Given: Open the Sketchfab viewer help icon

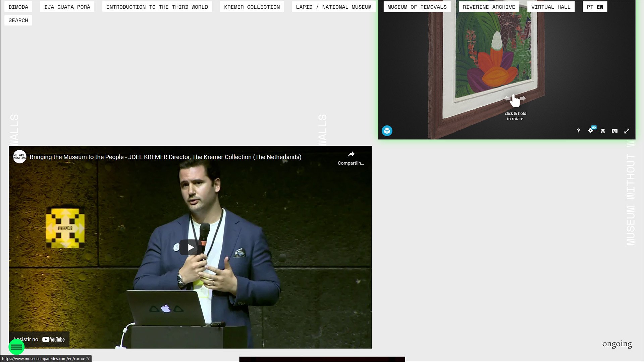Looking at the screenshot, I should click(x=578, y=131).
